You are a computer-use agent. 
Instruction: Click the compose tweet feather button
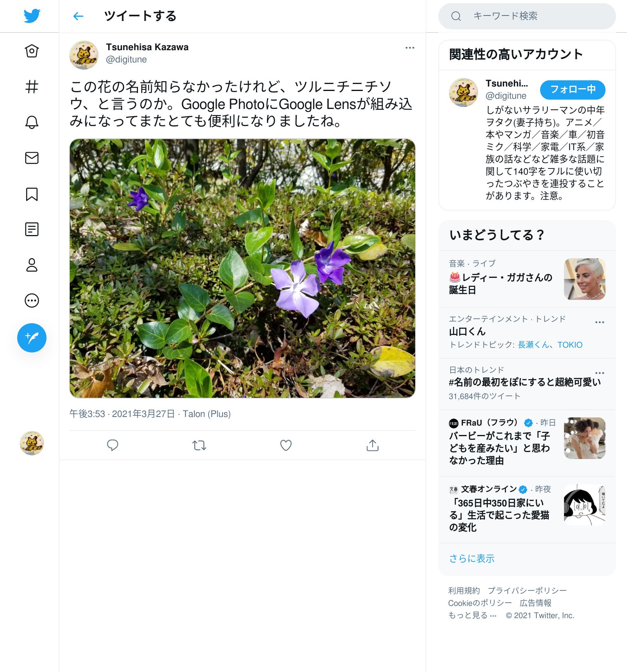32,338
